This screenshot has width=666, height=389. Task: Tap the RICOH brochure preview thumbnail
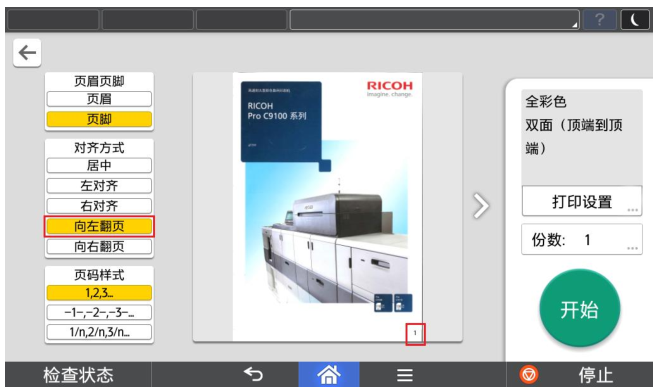(x=327, y=207)
